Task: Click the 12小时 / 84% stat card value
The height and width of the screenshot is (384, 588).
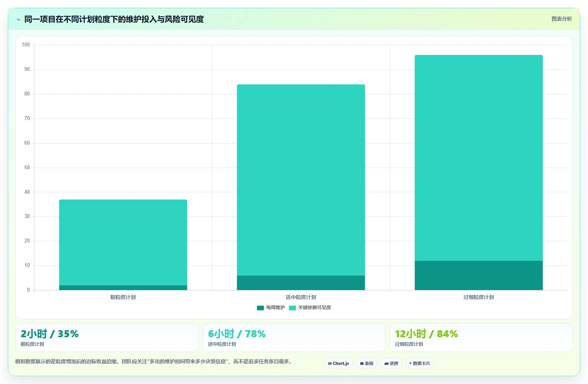Action: (426, 334)
